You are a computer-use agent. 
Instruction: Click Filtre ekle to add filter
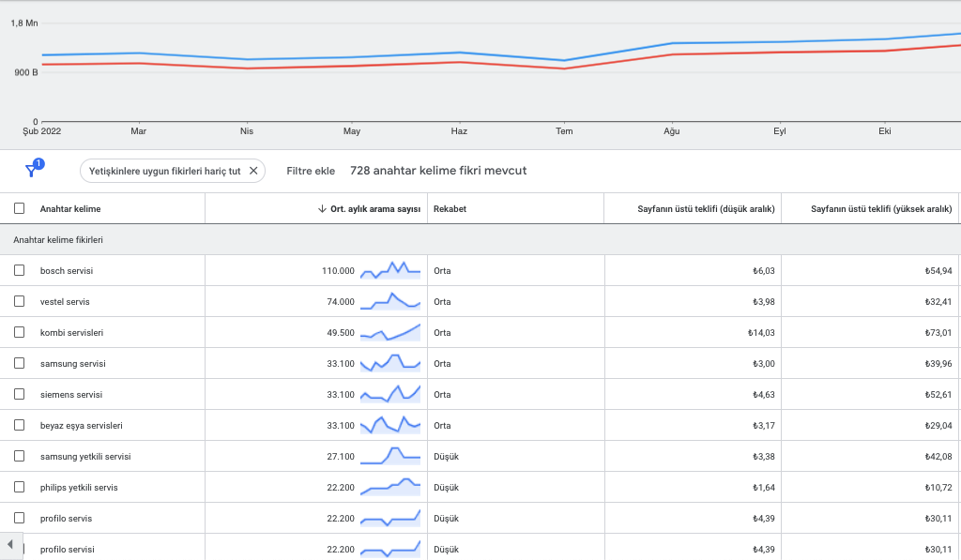311,171
